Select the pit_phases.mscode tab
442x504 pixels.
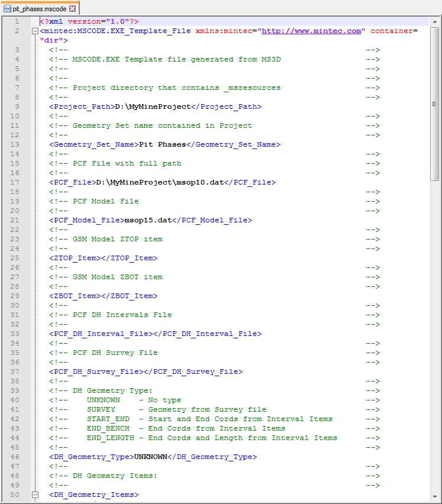coord(40,9)
